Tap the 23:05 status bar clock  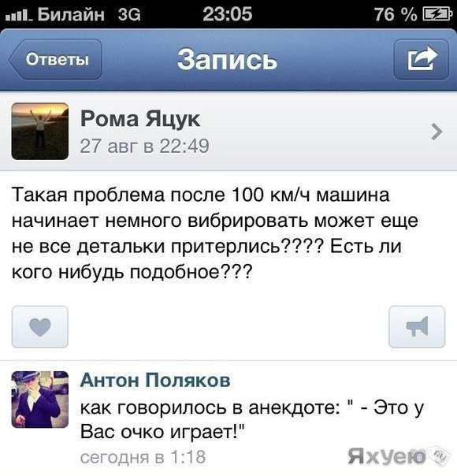point(227,14)
